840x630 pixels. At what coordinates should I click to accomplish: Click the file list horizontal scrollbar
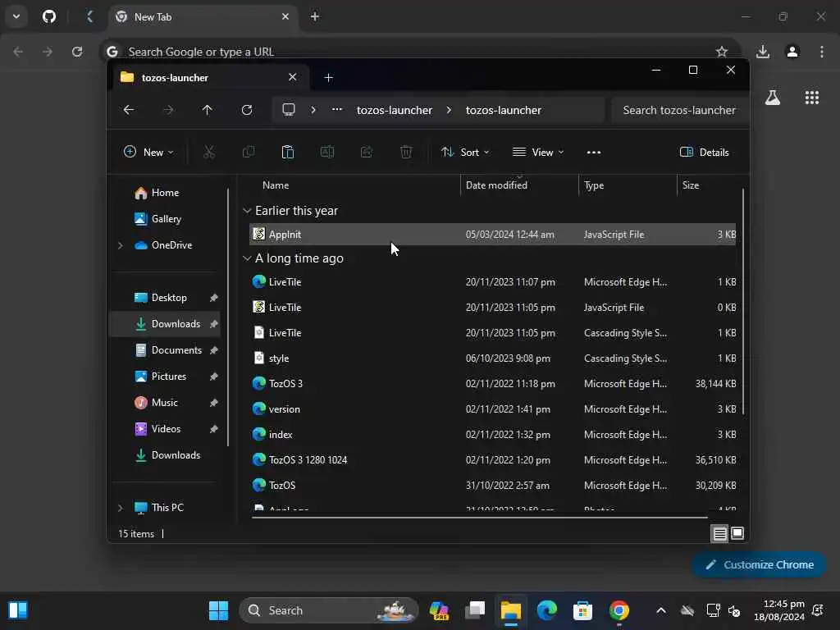[x=479, y=518]
